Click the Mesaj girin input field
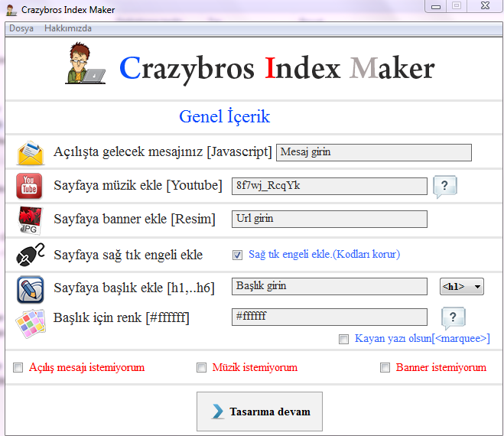This screenshot has width=504, height=436. tap(374, 152)
